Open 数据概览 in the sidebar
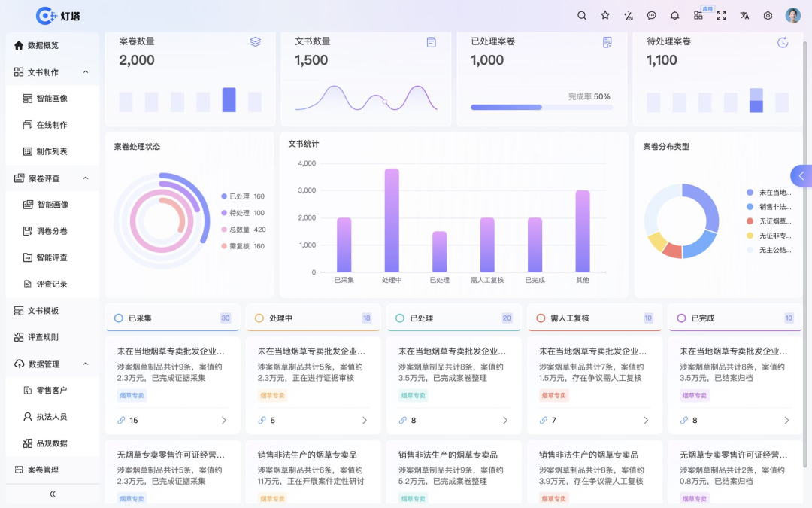 pos(43,45)
